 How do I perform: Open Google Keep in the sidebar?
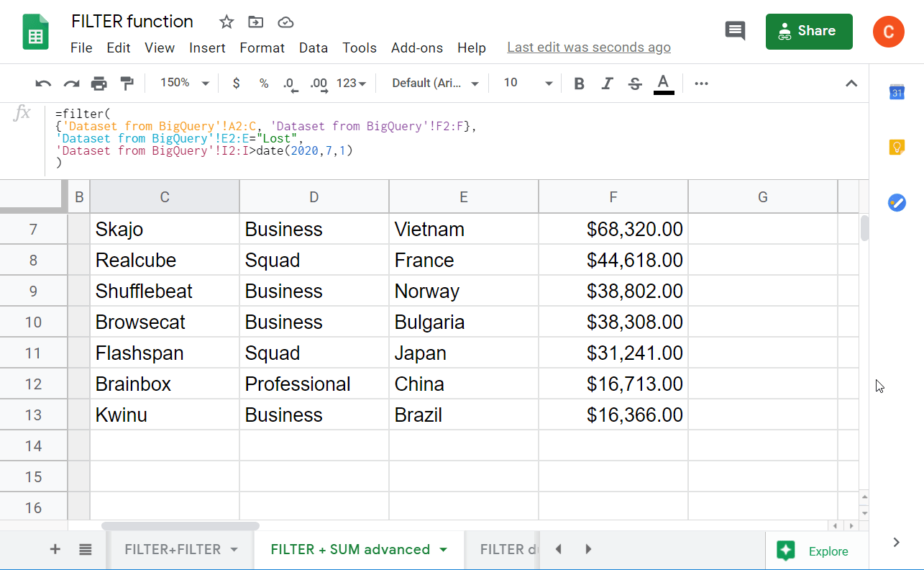pyautogui.click(x=896, y=147)
